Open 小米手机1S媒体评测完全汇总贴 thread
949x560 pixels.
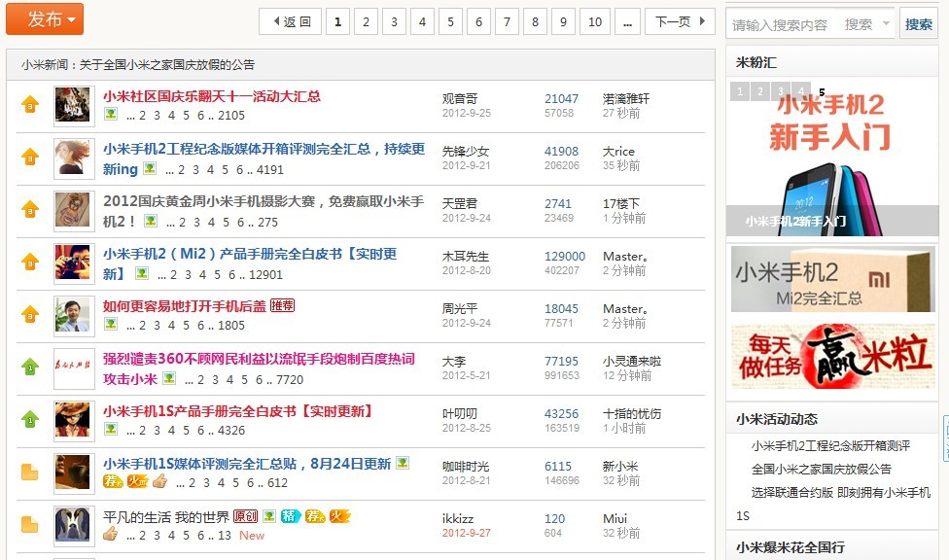pyautogui.click(x=247, y=464)
